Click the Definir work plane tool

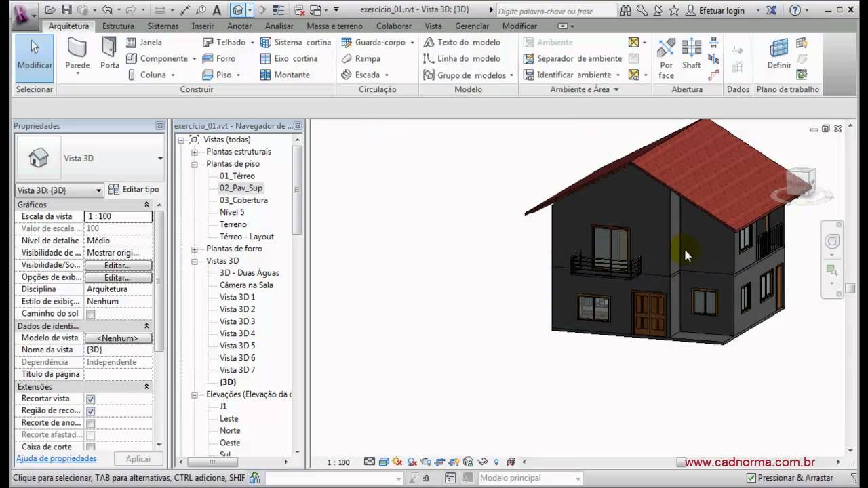point(779,54)
